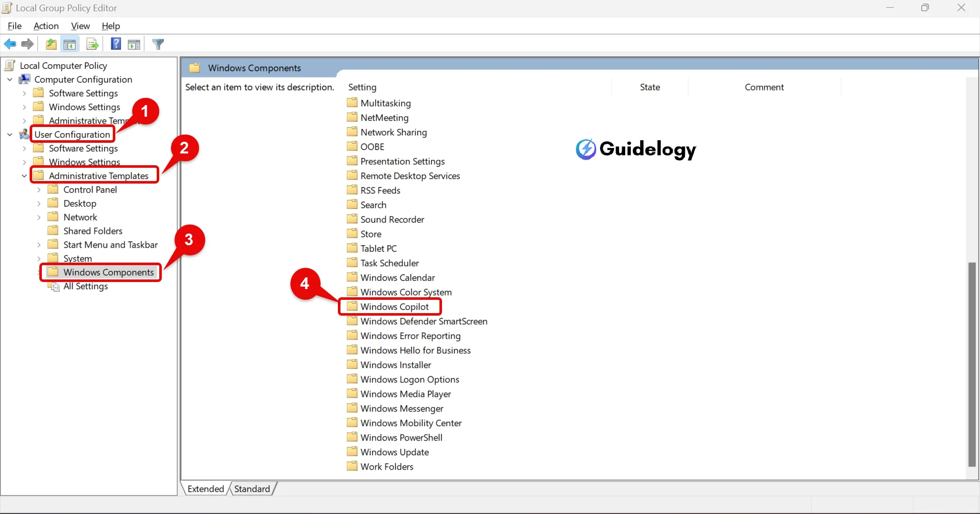The image size is (980, 514).
Task: Toggle Show/Hide Action Pane icon
Action: (x=134, y=44)
